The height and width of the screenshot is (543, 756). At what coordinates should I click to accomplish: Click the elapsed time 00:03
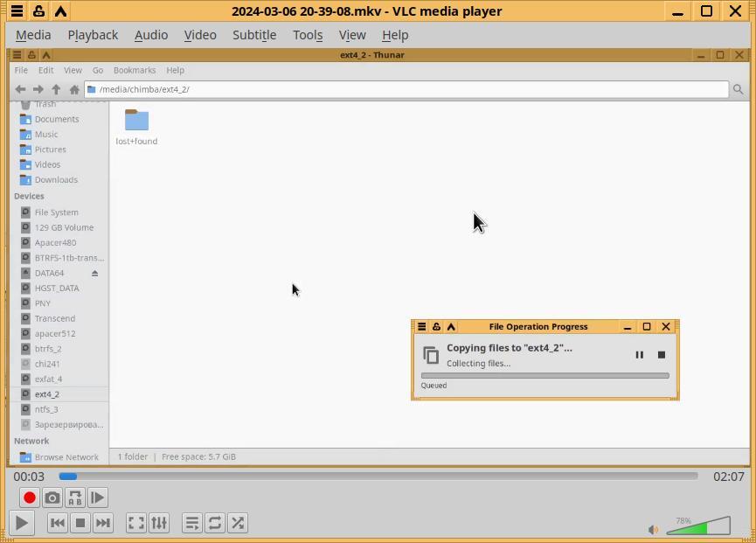[29, 477]
